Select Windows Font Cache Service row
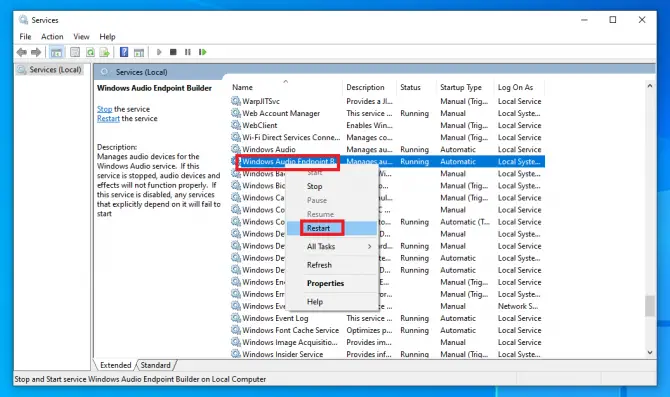670x397 pixels. (x=388, y=330)
